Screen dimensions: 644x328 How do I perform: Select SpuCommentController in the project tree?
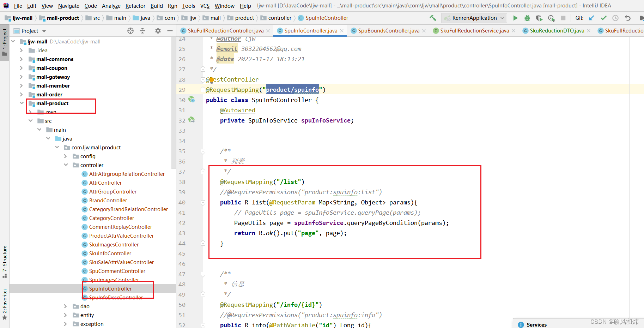tap(117, 271)
